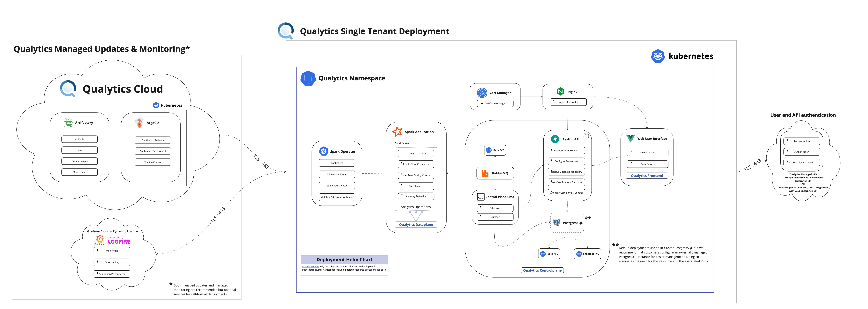Click the green Nginx N icon

[560, 92]
